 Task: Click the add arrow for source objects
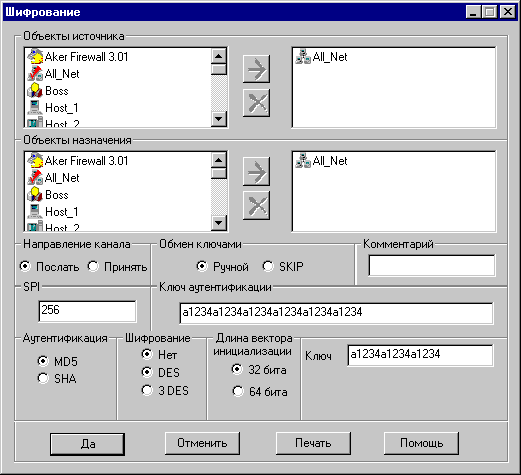pyautogui.click(x=256, y=69)
